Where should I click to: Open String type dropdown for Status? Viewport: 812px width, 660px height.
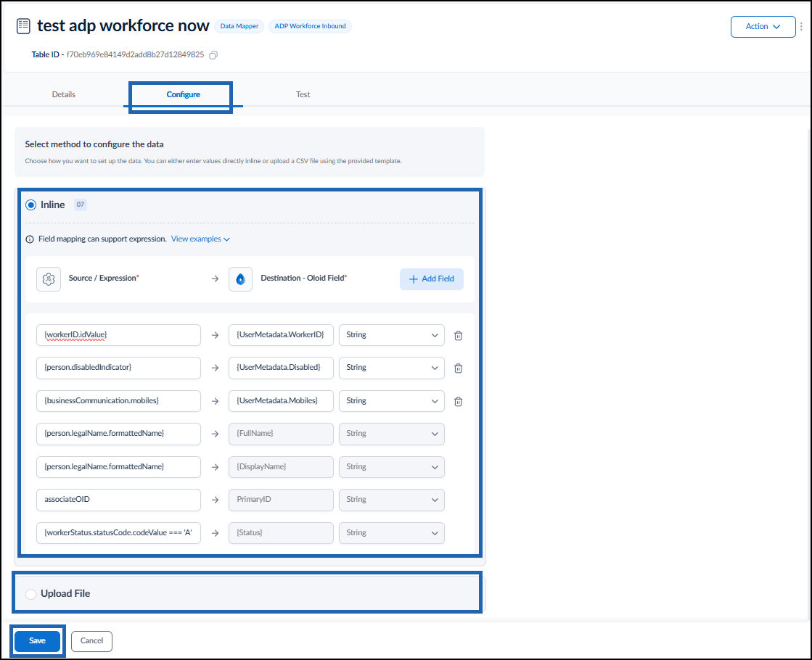[392, 532]
